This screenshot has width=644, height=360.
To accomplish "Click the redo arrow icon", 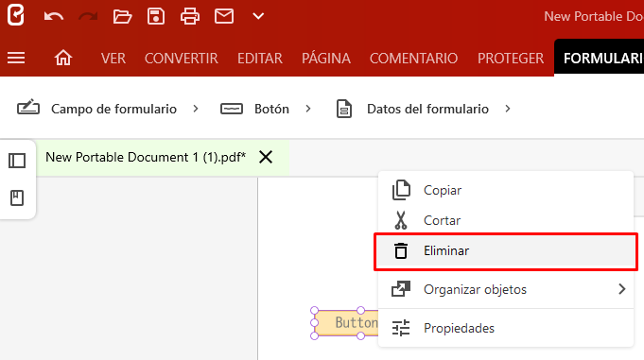I will [x=88, y=16].
